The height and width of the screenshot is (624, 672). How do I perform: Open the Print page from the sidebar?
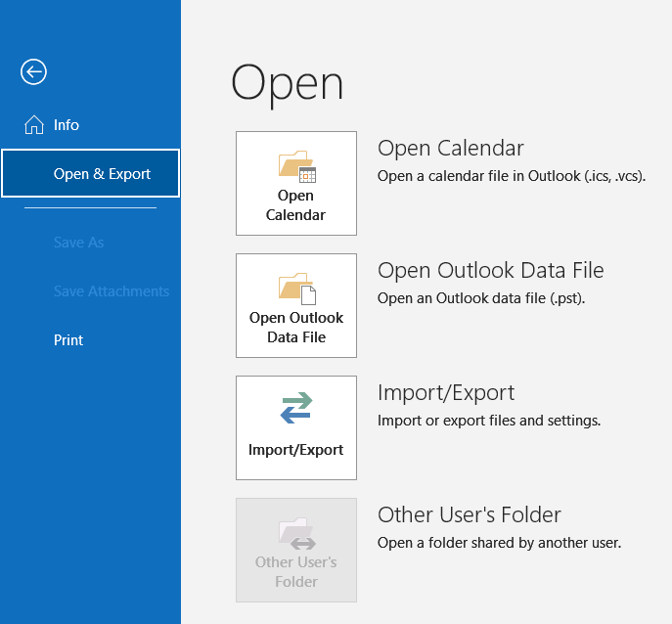point(68,340)
